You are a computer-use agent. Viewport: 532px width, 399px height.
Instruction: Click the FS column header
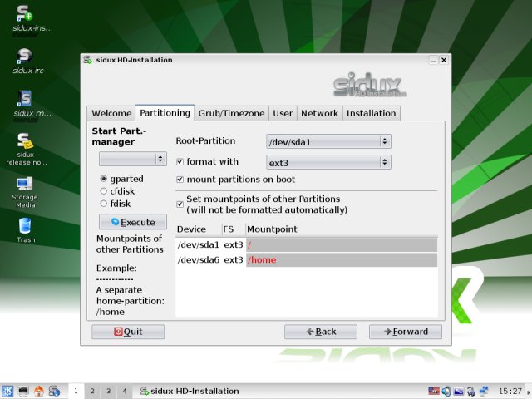point(234,229)
